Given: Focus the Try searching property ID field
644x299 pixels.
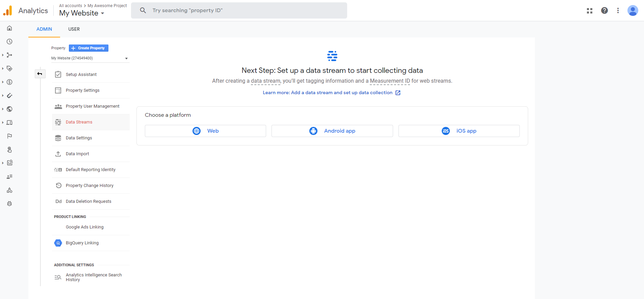Looking at the screenshot, I should coord(239,10).
